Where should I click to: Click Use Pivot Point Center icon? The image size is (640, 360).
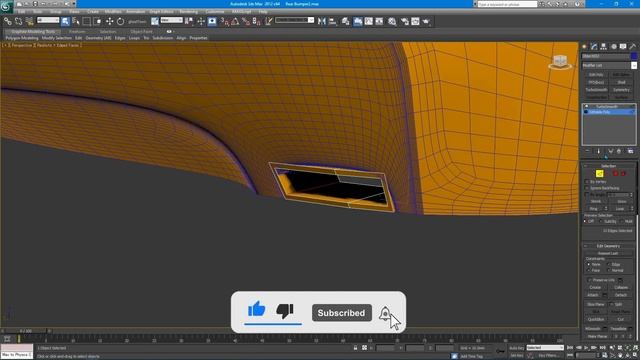point(189,21)
